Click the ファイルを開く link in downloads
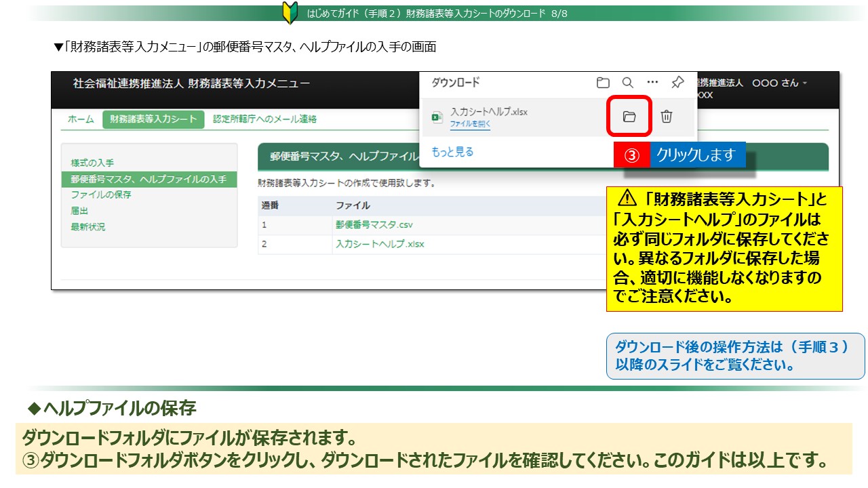 tap(470, 125)
